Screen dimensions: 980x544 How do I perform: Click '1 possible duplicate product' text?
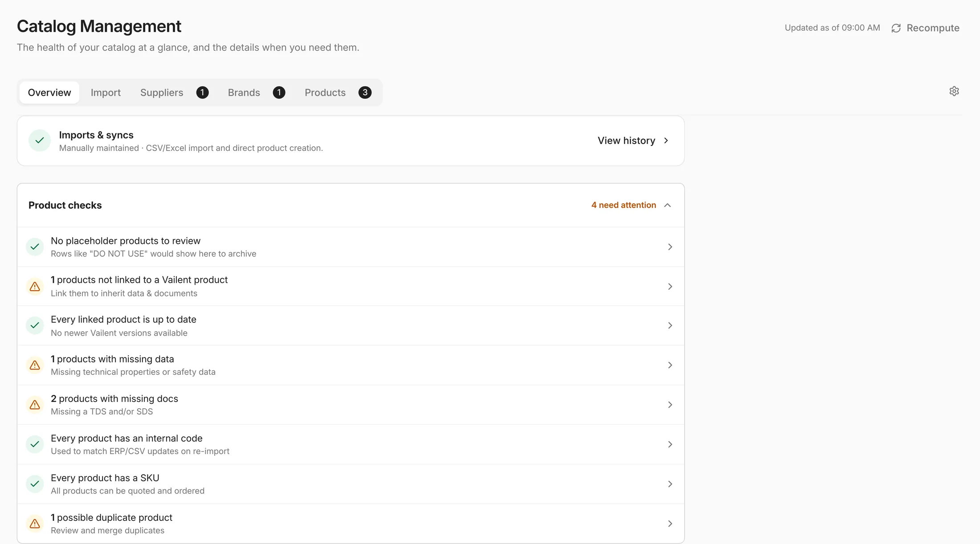(x=111, y=518)
